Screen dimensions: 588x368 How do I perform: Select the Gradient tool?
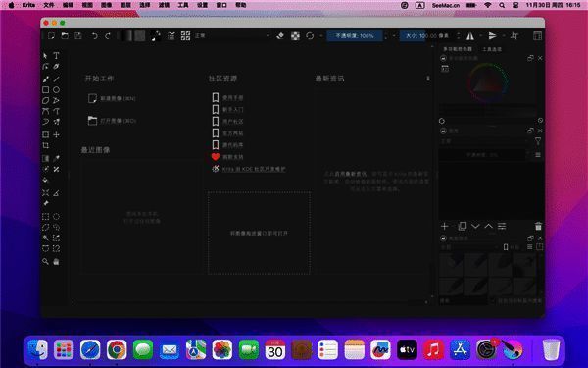(45, 158)
